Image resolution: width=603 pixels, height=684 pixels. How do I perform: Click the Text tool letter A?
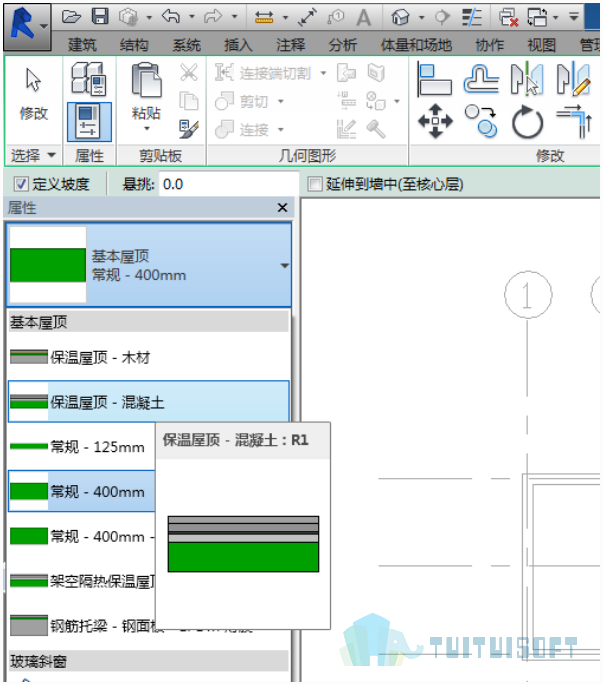[x=363, y=18]
